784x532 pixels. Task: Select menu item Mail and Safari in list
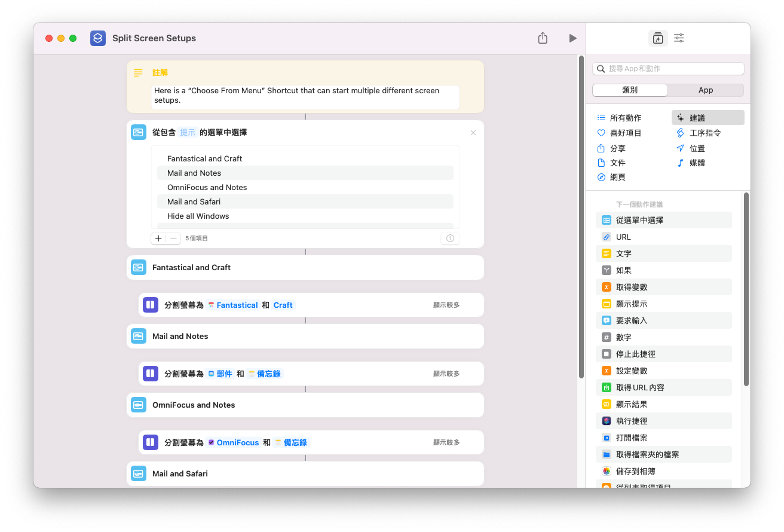coord(305,201)
